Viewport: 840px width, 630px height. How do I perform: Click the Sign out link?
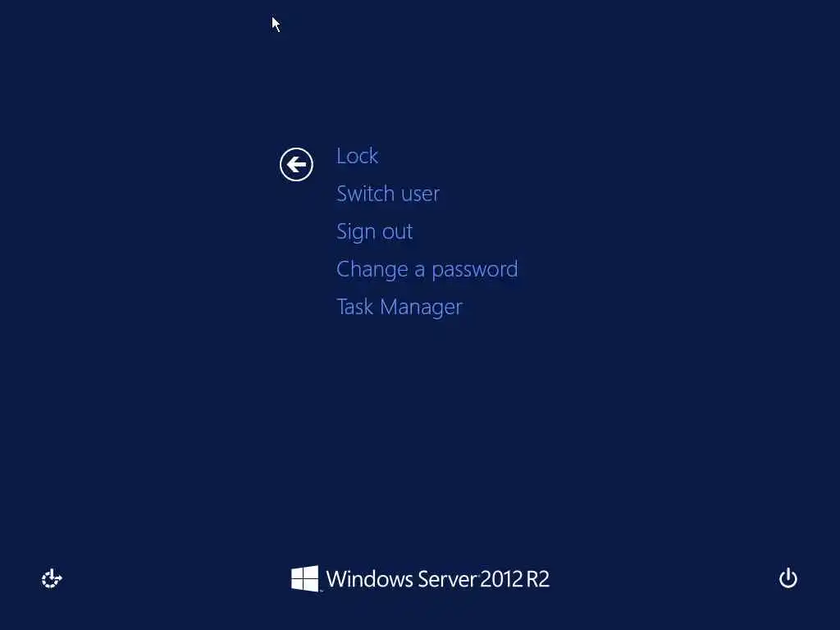click(374, 231)
